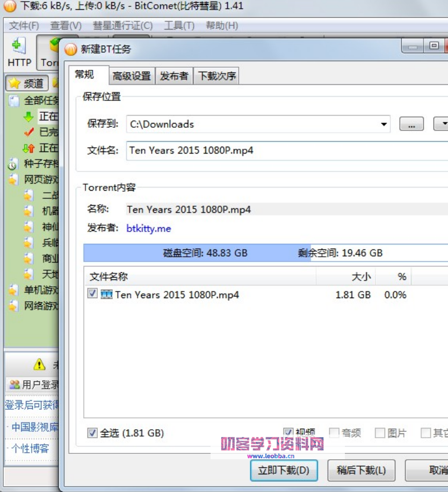This screenshot has width=448, height=492.
Task: Select the red checkmark 已完成 item
Action: click(x=28, y=132)
